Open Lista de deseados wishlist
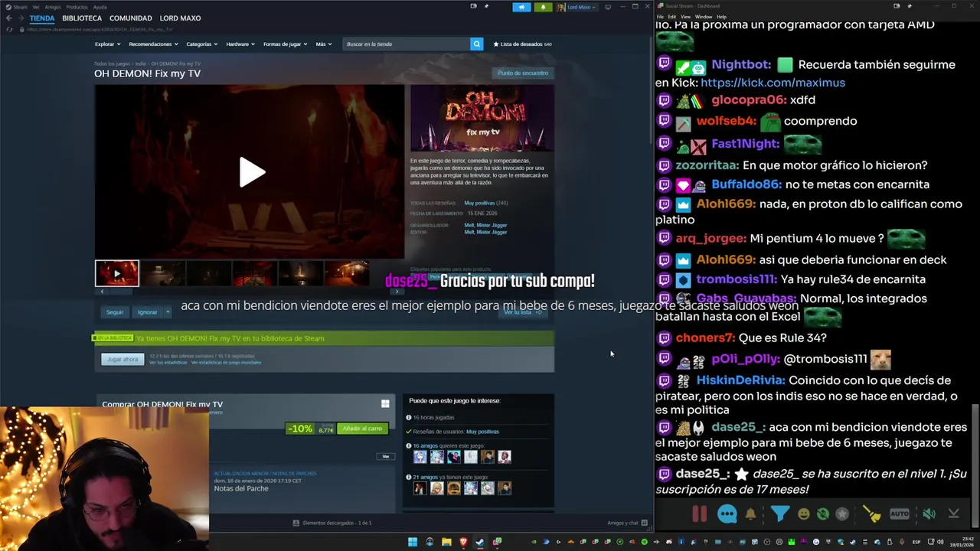Screen dimensions: 980x551 pos(522,44)
